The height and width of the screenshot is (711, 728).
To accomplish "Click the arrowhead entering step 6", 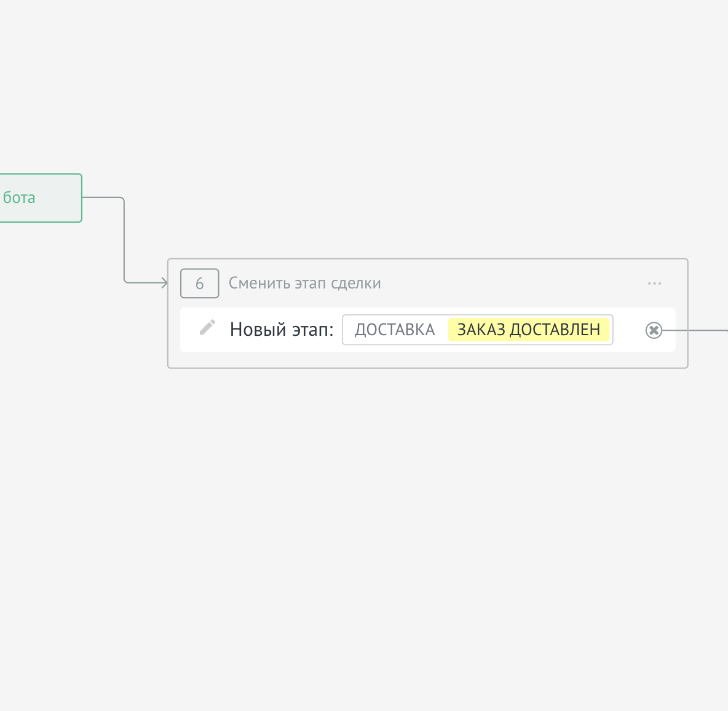I will 164,283.
